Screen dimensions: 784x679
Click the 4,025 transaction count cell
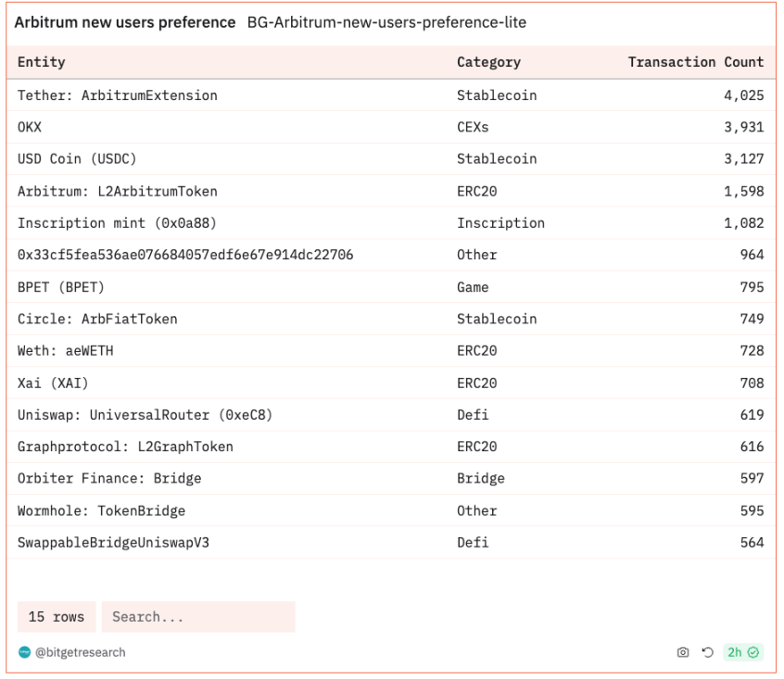coord(743,95)
